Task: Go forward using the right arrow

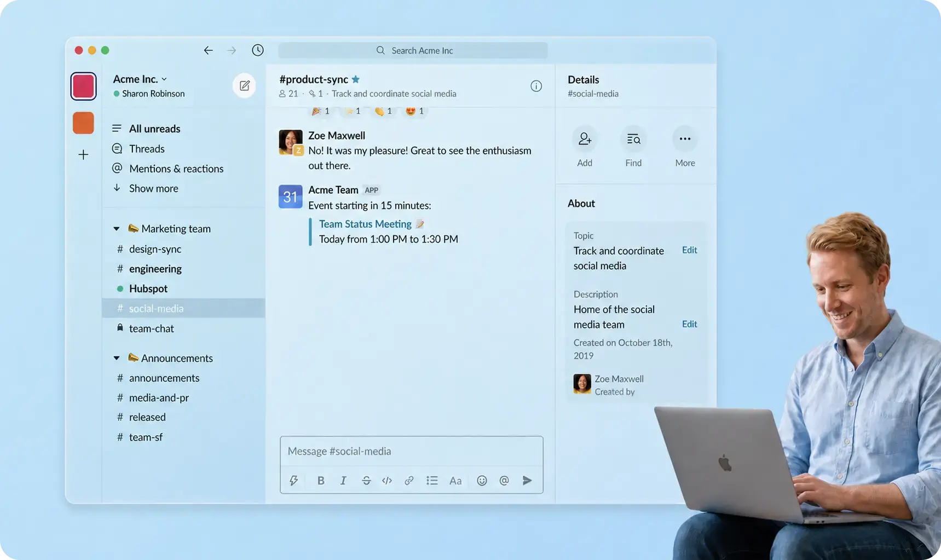Action: [232, 50]
